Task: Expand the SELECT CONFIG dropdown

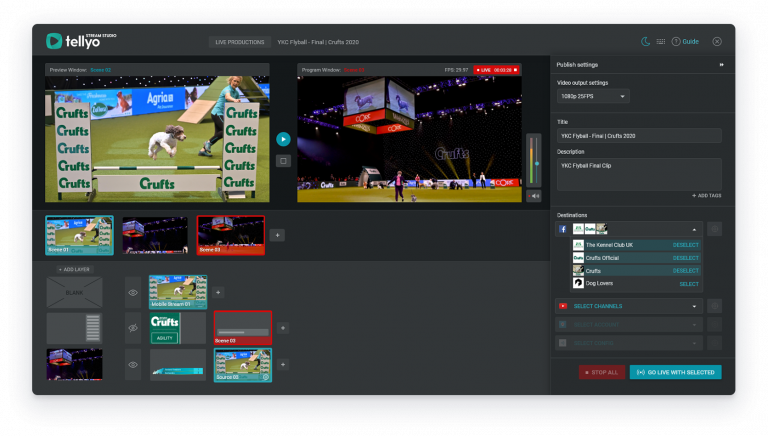Action: [x=629, y=343]
